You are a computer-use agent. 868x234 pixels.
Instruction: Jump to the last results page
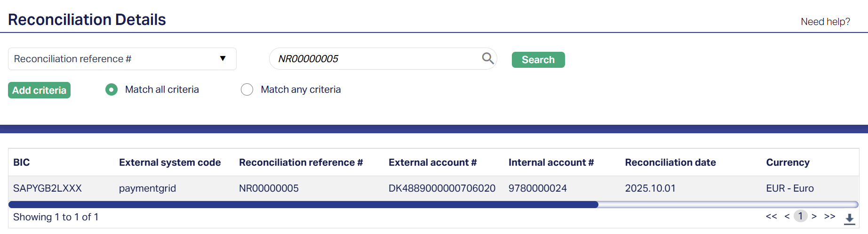[829, 217]
